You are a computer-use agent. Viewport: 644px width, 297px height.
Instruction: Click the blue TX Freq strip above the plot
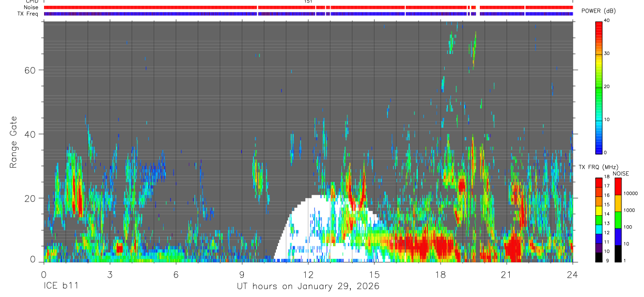pos(308,14)
